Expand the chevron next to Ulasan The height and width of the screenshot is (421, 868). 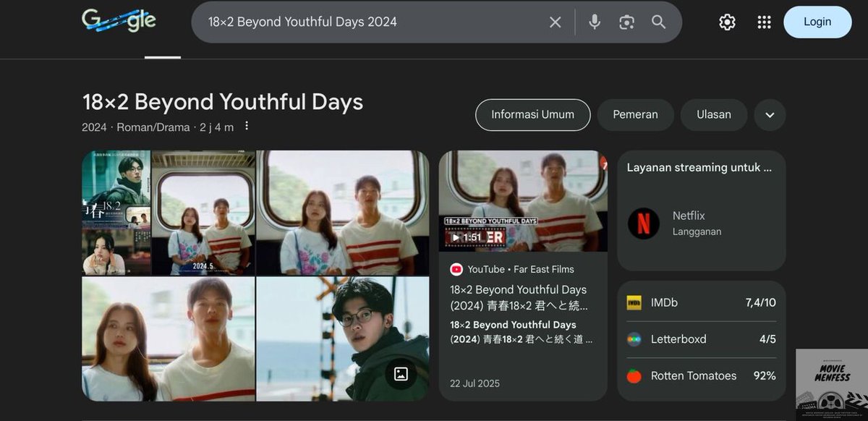[770, 114]
